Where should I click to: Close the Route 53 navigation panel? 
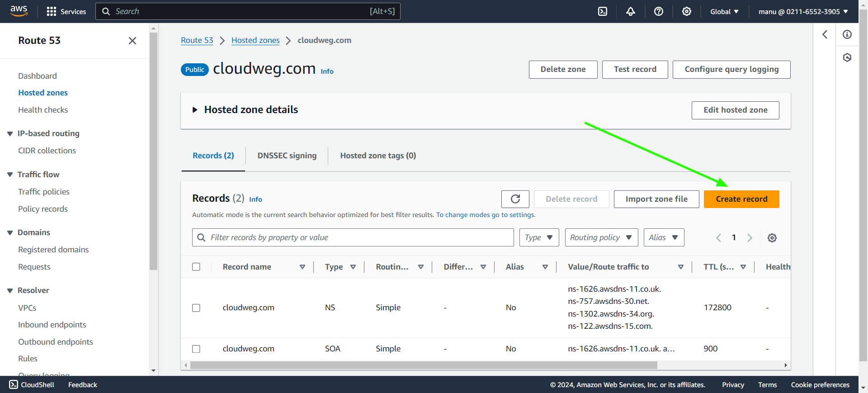132,41
